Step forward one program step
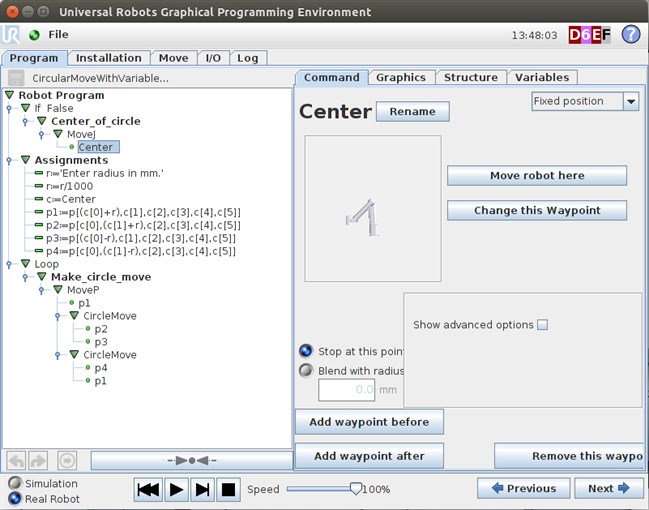Viewport: 649px width, 510px height. [202, 490]
